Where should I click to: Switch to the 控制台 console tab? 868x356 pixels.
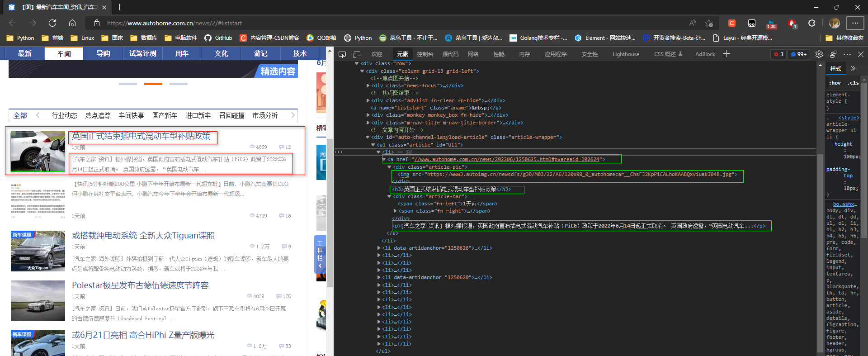[425, 54]
